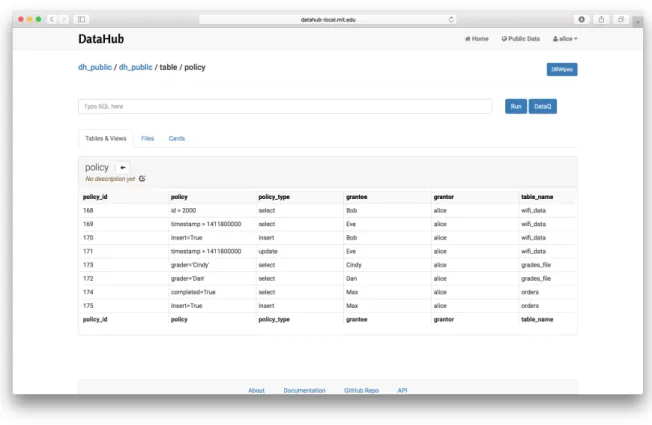Open the Safari downloads icon

point(582,19)
